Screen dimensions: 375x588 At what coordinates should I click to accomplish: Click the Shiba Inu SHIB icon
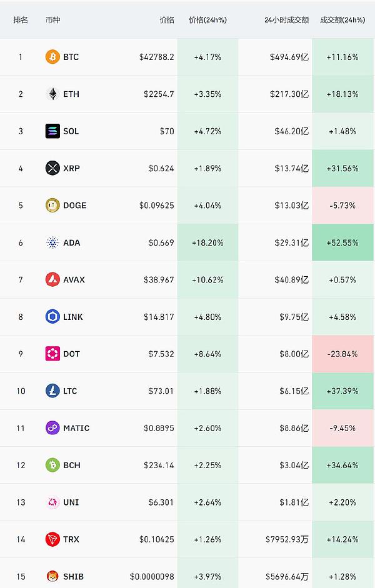[52, 576]
